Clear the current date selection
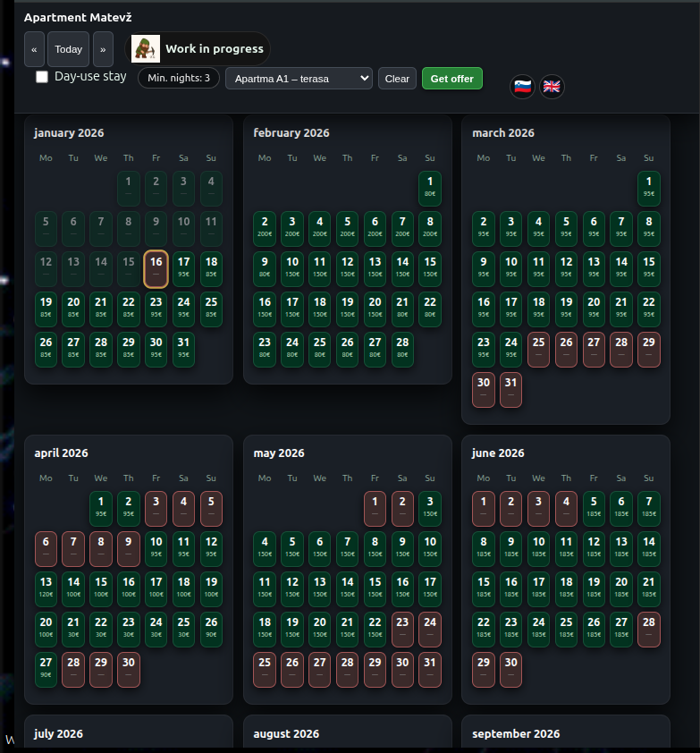 click(x=397, y=79)
